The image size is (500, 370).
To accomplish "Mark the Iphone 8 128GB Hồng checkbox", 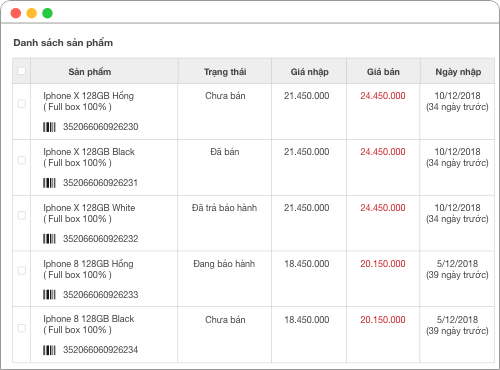I will [22, 270].
